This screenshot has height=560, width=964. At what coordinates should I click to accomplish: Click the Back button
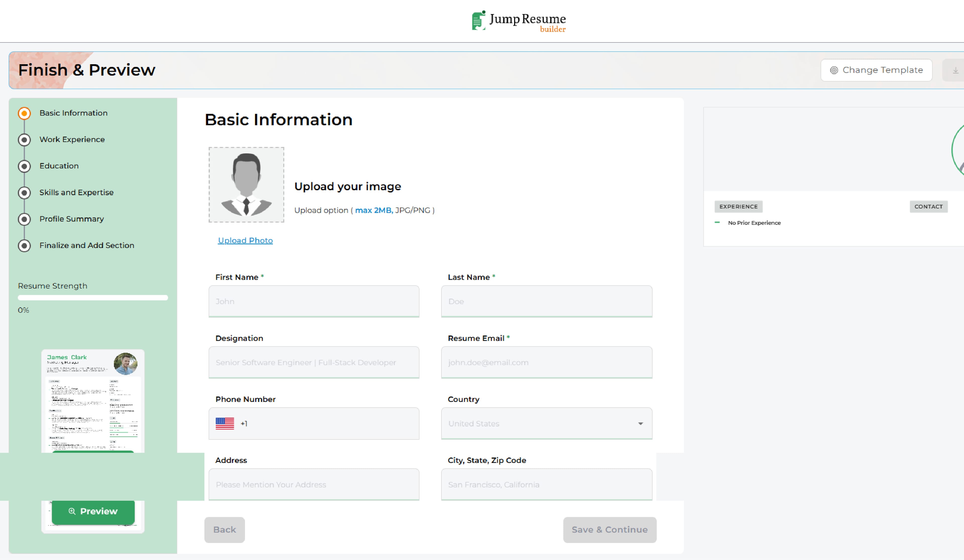click(x=224, y=530)
